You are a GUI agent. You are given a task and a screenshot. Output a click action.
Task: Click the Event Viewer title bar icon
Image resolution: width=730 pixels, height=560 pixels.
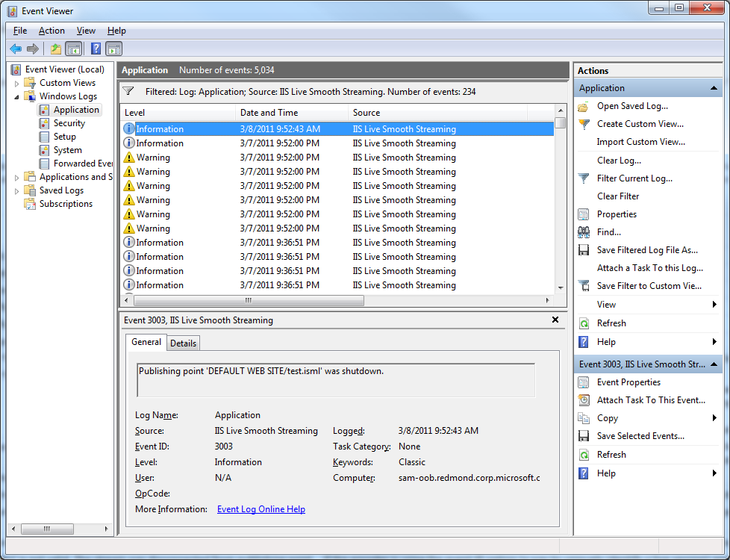(12, 10)
